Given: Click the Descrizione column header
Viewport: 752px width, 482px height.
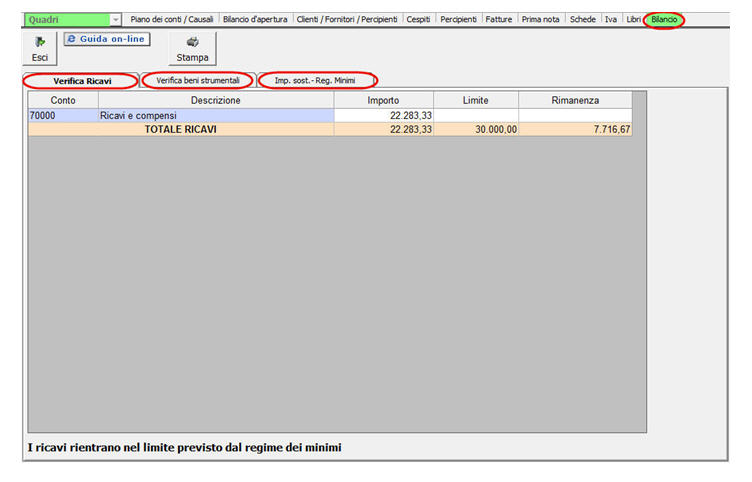Looking at the screenshot, I should click(216, 100).
